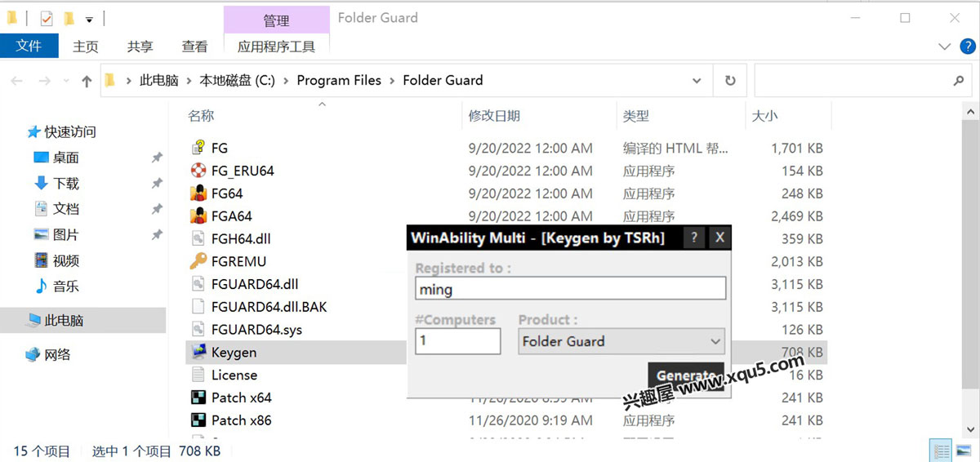Screen dimensions: 980x462
Task: Expand the breadcrumb arrow after Program Files
Action: [392, 80]
